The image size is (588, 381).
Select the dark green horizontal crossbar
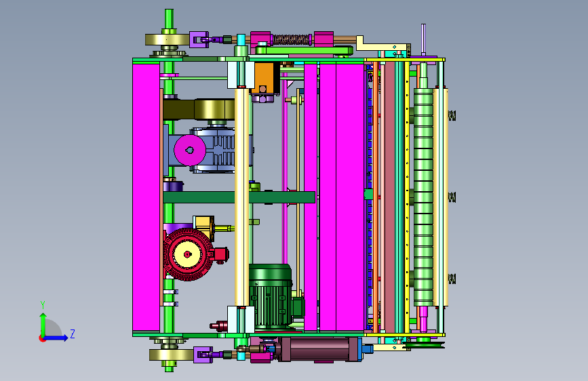point(239,197)
